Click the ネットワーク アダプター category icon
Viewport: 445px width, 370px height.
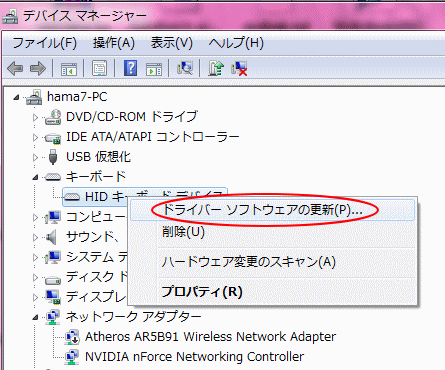[x=53, y=317]
